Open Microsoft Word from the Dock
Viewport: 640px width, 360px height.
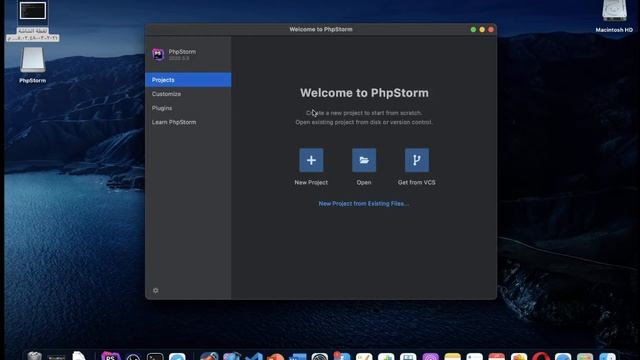[298, 356]
